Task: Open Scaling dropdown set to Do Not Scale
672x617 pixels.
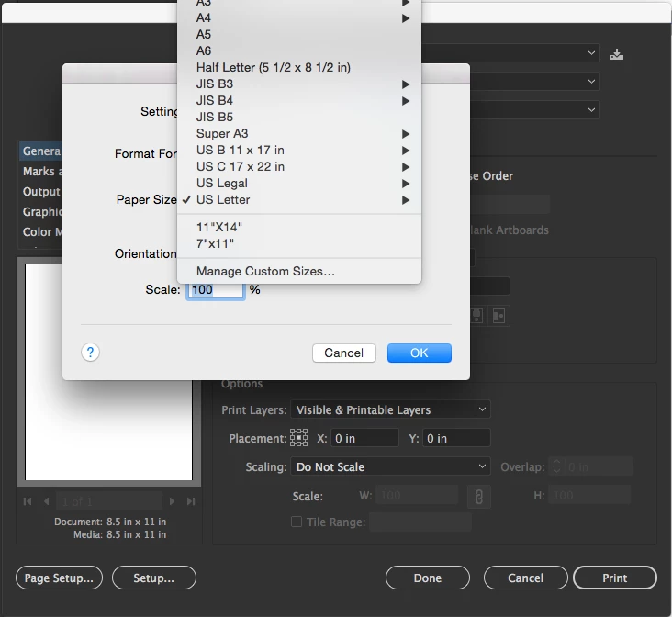Action: (390, 466)
